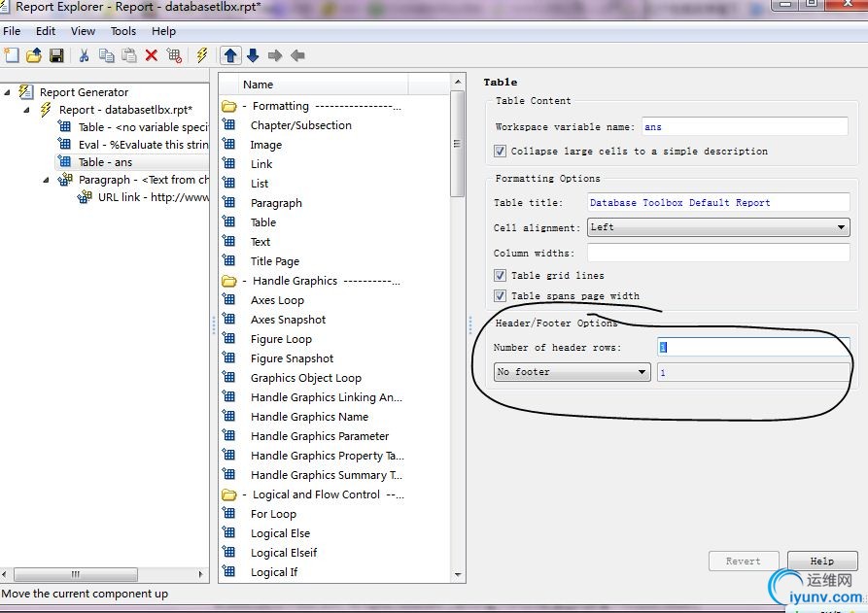
Task: Create a new report with toolbar icon
Action: coord(11,55)
